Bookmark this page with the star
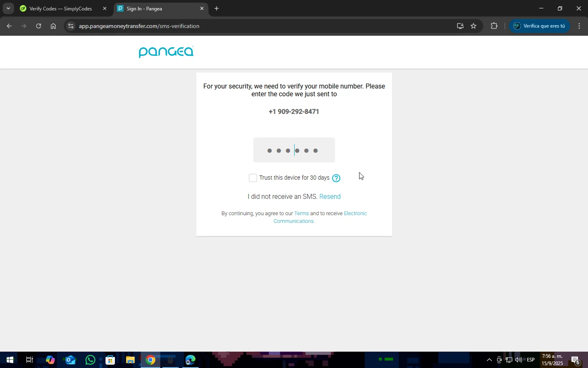 [474, 26]
